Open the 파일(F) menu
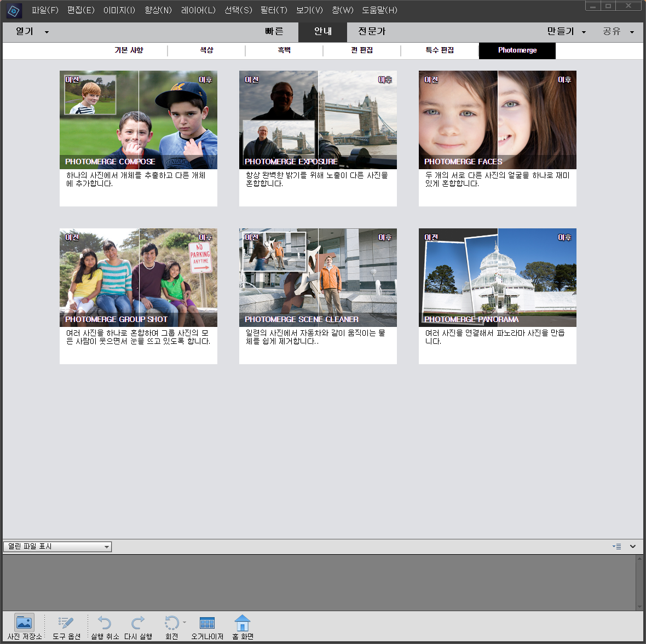This screenshot has height=644, width=646. tap(45, 10)
